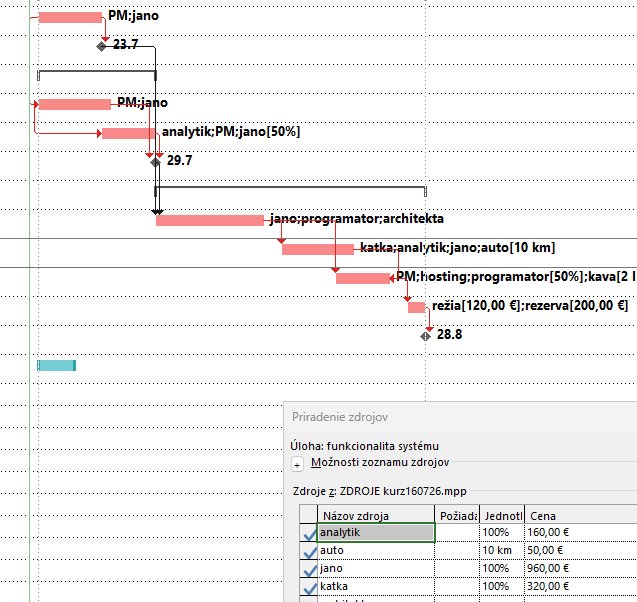Image resolution: width=637 pixels, height=602 pixels.
Task: Click the 160,00 € cost cell
Action: tap(581, 533)
